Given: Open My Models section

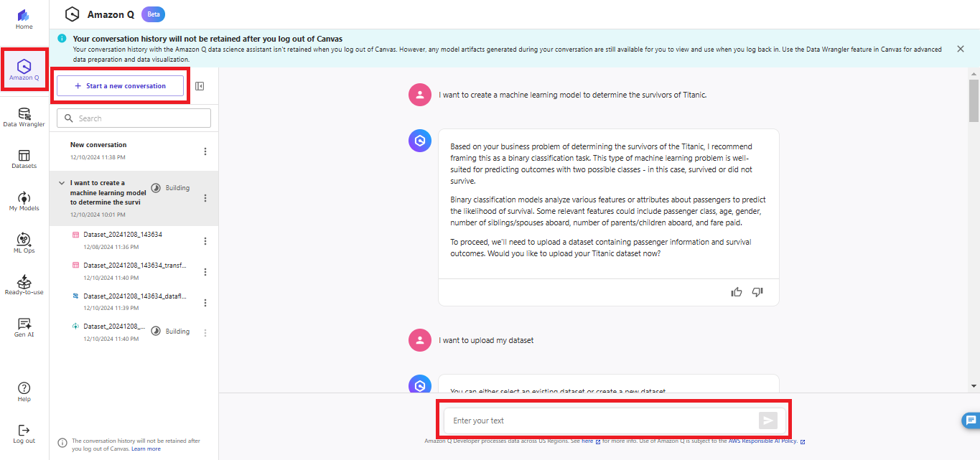Looking at the screenshot, I should point(24,201).
